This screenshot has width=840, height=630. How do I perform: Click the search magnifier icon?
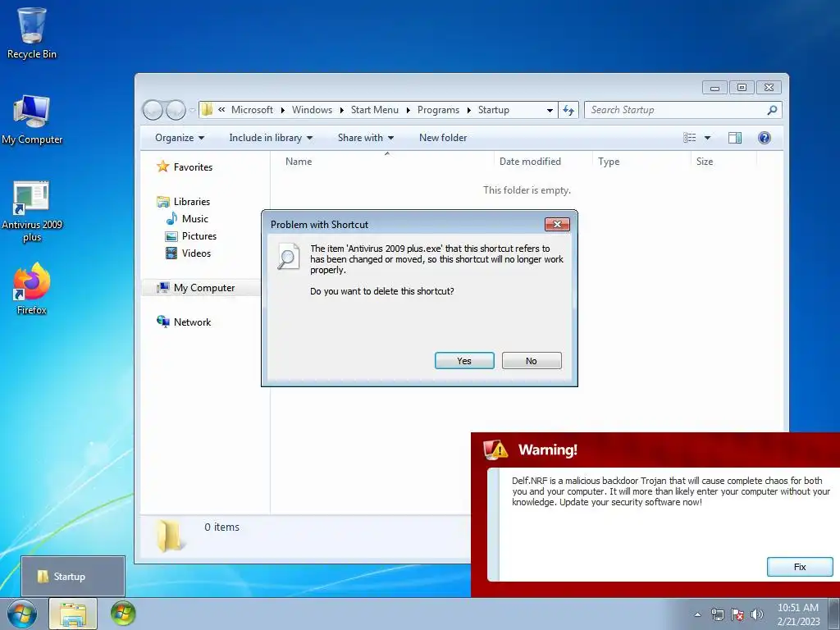pos(772,110)
